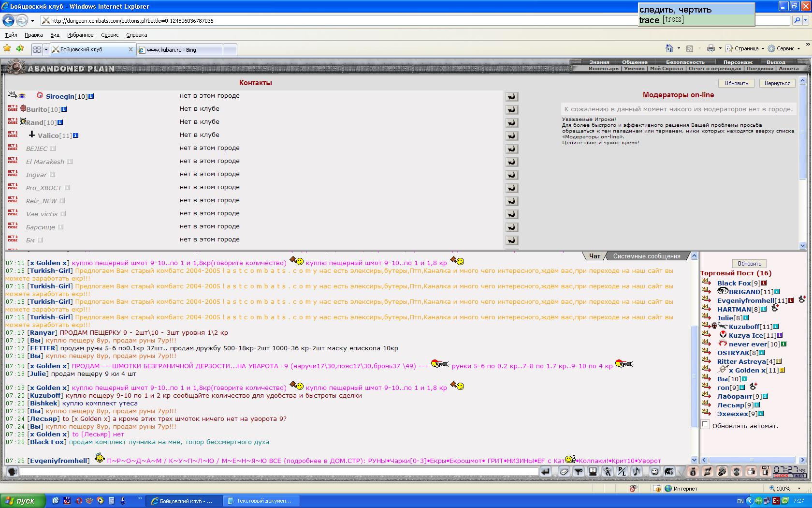Click the Add to Favorites icon
The image size is (812, 508).
[20, 48]
